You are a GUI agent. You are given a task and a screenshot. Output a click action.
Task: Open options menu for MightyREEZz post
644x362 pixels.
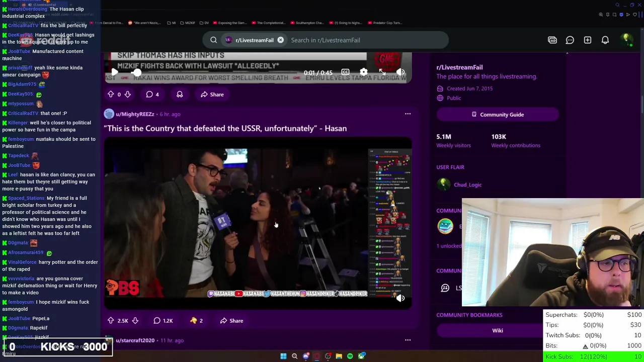[408, 114]
